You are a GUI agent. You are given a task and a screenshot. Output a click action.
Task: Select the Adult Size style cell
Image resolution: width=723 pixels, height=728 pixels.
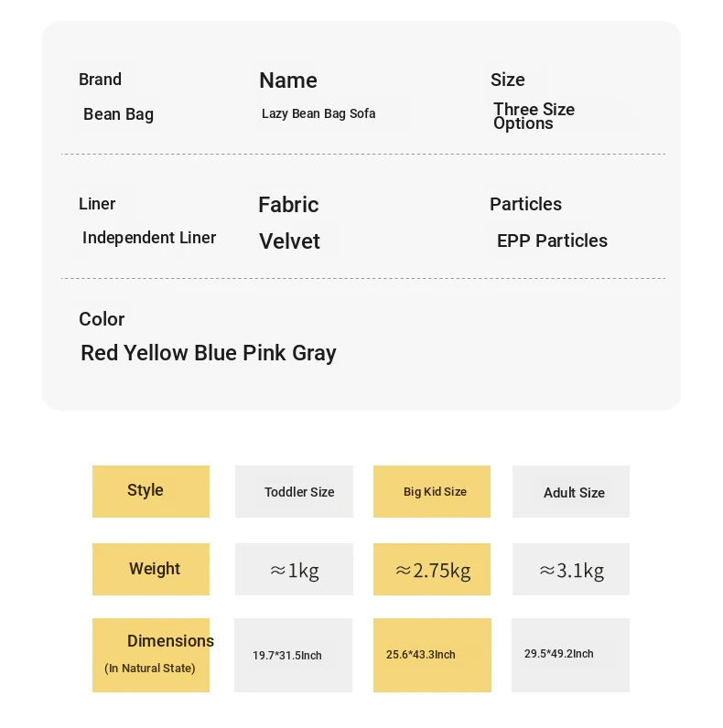pyautogui.click(x=571, y=492)
